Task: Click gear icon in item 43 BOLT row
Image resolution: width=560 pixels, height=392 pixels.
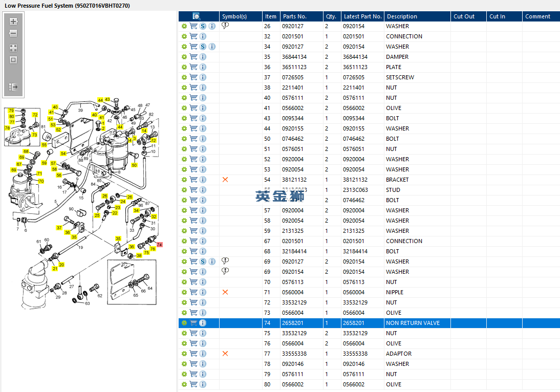Action: point(184,118)
